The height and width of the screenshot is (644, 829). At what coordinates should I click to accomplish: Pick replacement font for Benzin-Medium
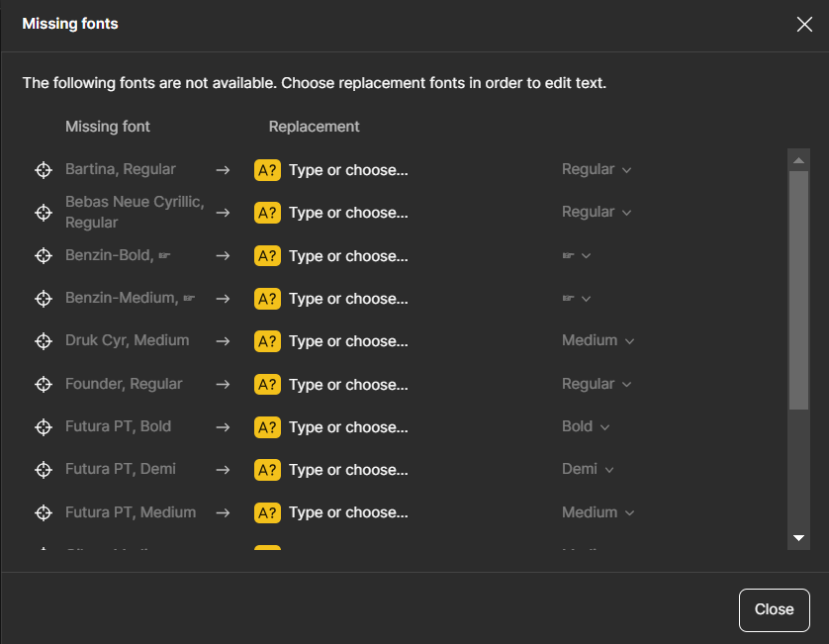pos(348,299)
